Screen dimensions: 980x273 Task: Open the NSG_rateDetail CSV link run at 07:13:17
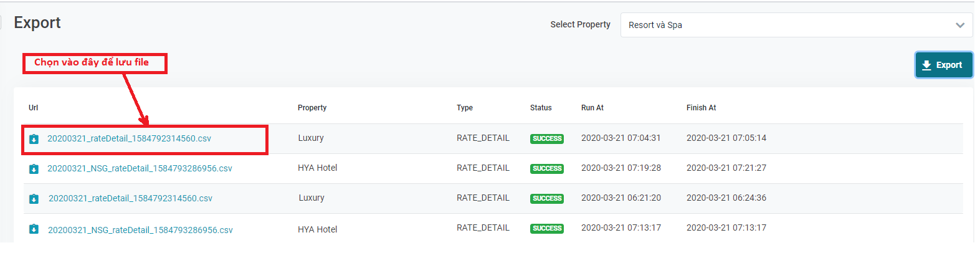point(140,230)
